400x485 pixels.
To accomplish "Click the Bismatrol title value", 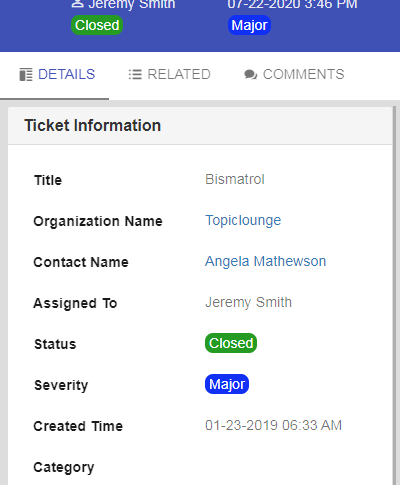I will coord(235,179).
